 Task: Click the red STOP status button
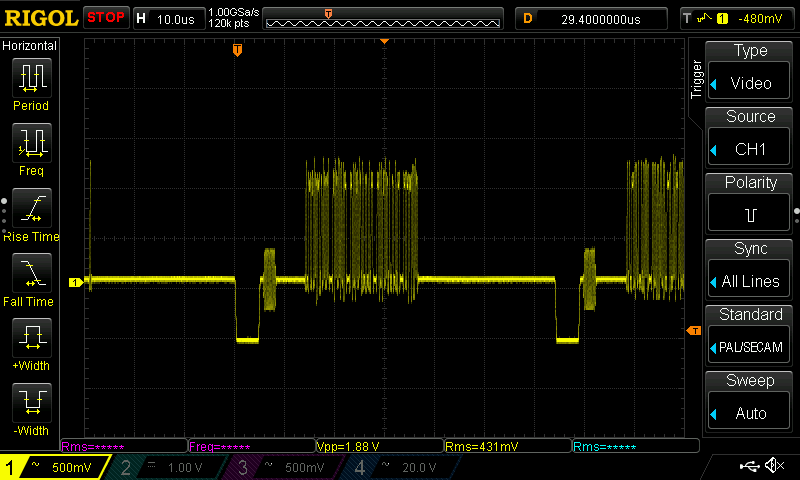(106, 17)
